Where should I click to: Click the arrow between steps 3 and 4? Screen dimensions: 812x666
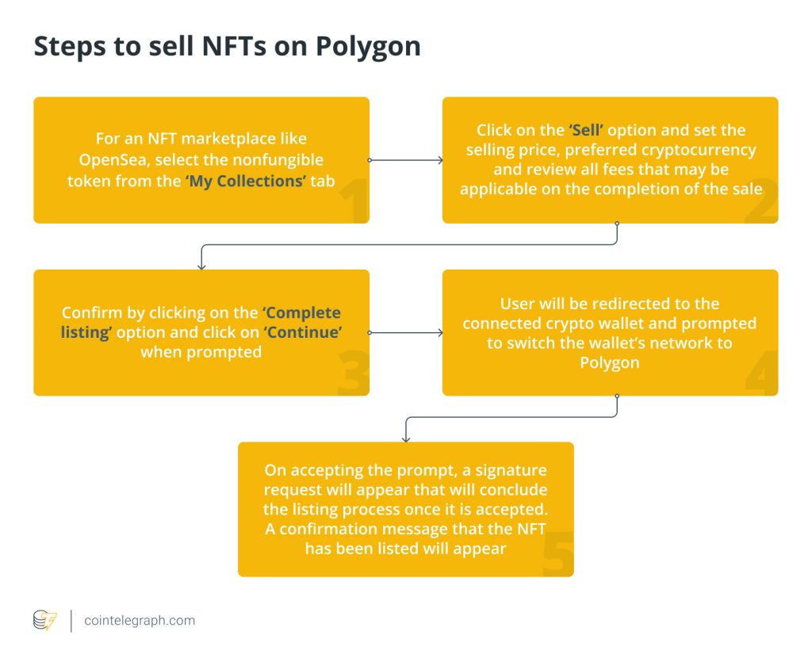tap(406, 333)
